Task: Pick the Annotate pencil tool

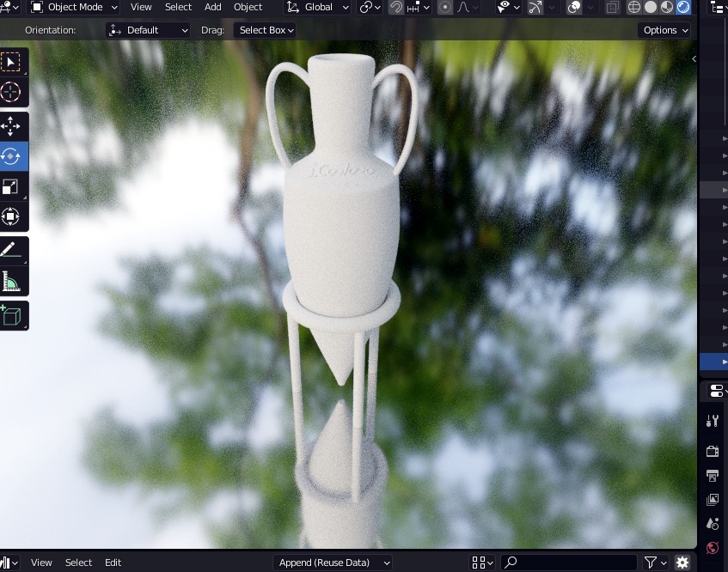Action: tap(12, 250)
